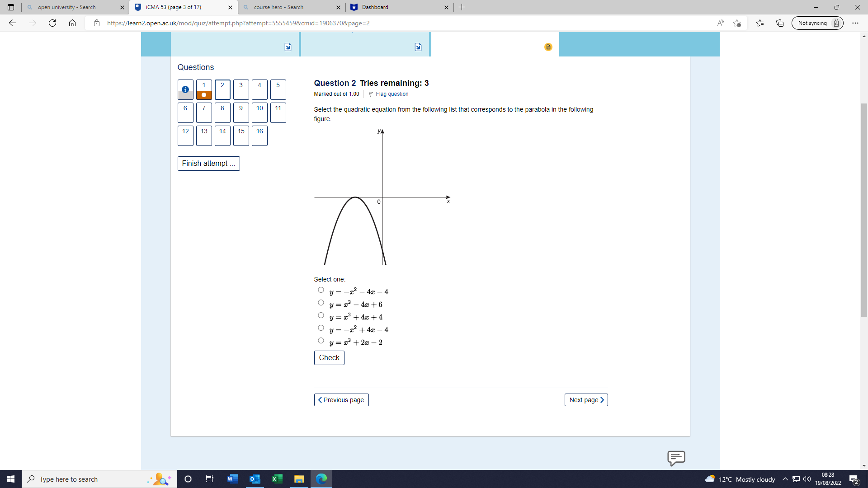Select answer y = x² − 4x + 6
Viewport: 868px width, 488px height.
(x=321, y=302)
